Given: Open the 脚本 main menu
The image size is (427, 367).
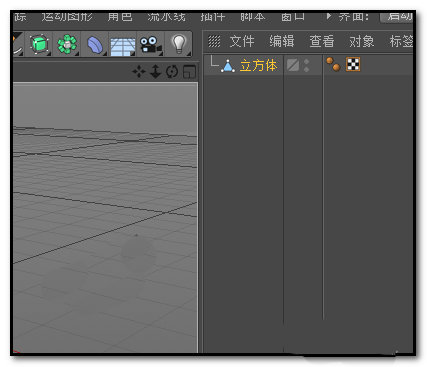Looking at the screenshot, I should pyautogui.click(x=253, y=16).
